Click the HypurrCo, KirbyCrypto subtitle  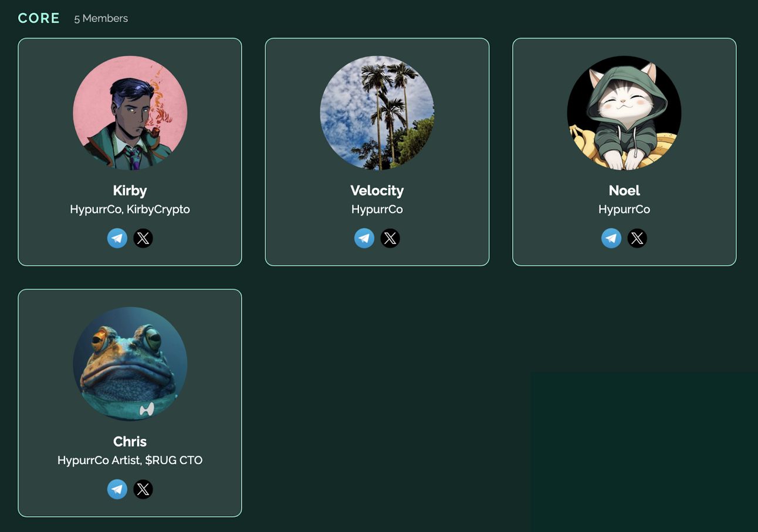[130, 209]
